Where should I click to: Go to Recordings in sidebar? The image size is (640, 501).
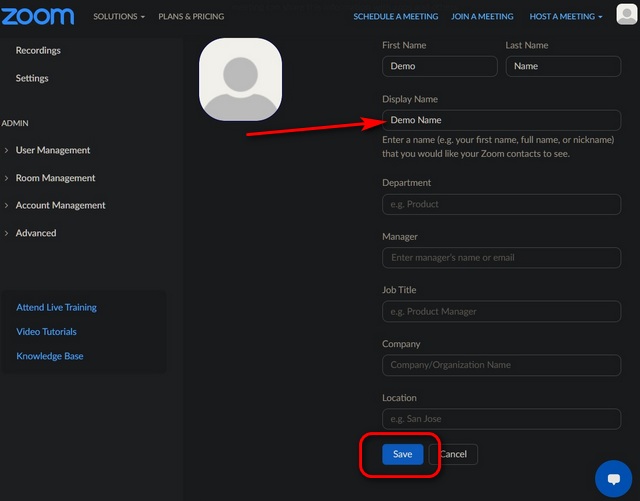[x=38, y=50]
